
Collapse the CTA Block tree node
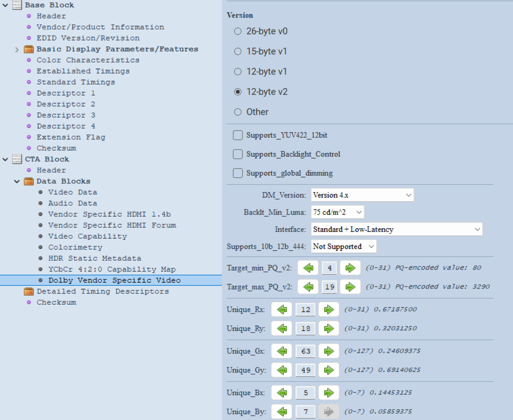[5, 159]
